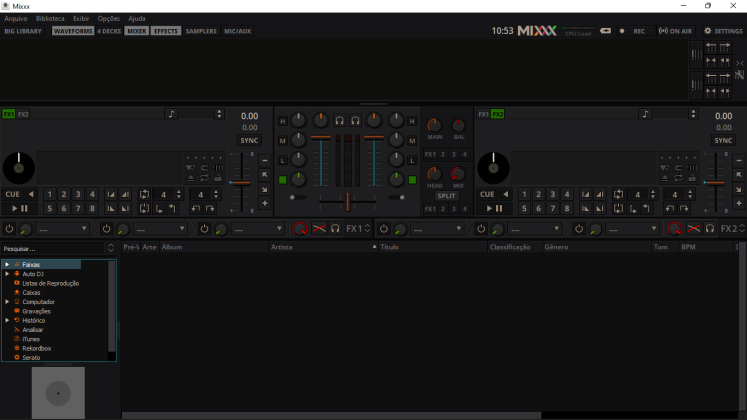The height and width of the screenshot is (420, 747).
Task: Toggle repeat mode on the left deck
Action: point(204,178)
